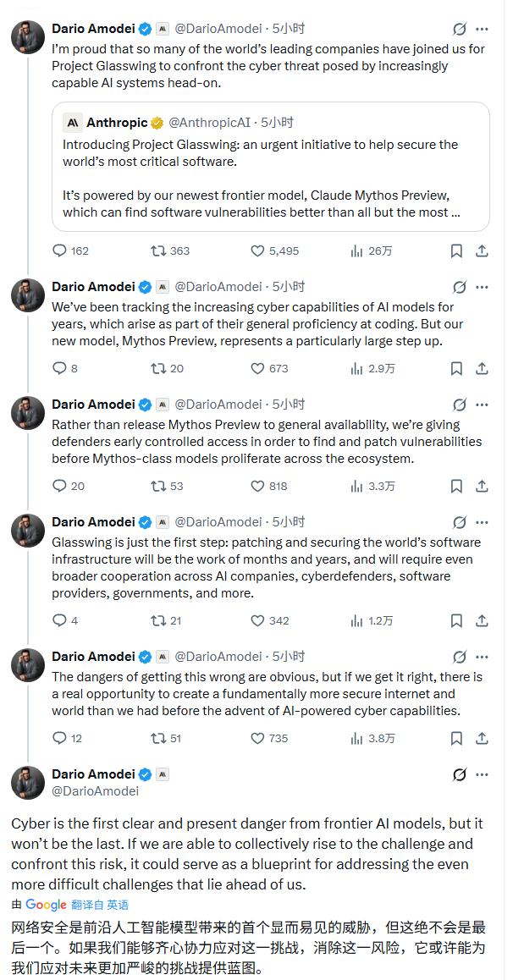Share the tweet with 818 likes
This screenshot has height=980, width=513.
pyautogui.click(x=482, y=486)
